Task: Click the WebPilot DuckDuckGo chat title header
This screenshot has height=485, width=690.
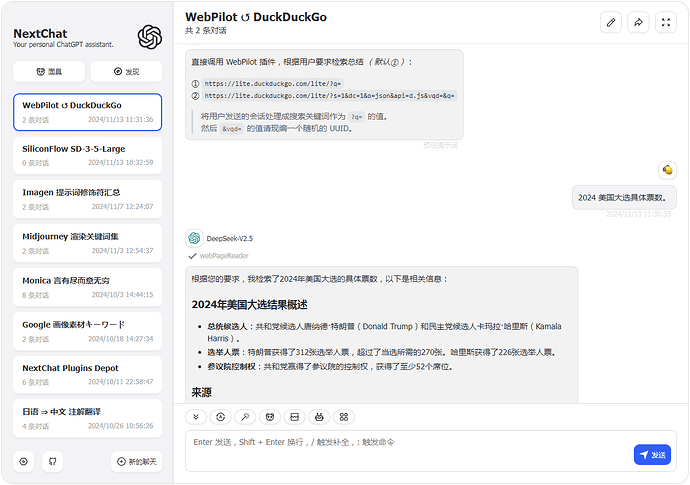Action: click(256, 17)
